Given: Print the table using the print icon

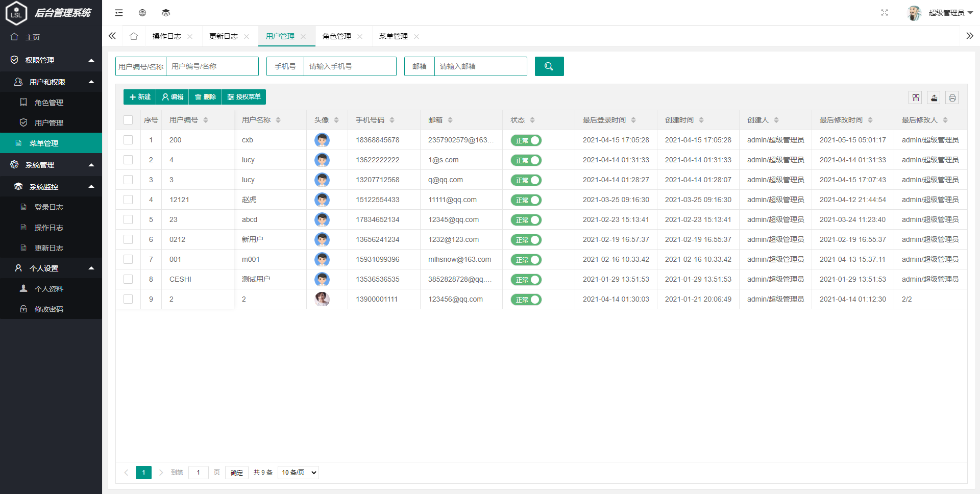Looking at the screenshot, I should point(952,97).
